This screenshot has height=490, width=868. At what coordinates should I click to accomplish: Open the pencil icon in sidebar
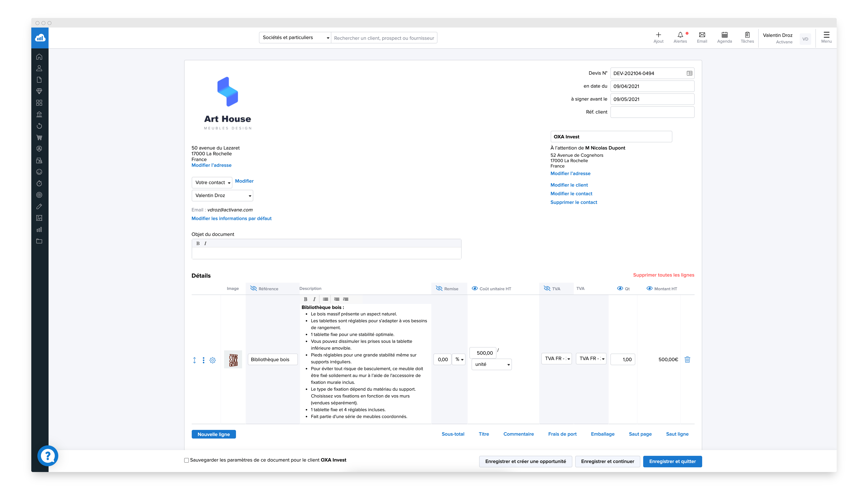39,206
